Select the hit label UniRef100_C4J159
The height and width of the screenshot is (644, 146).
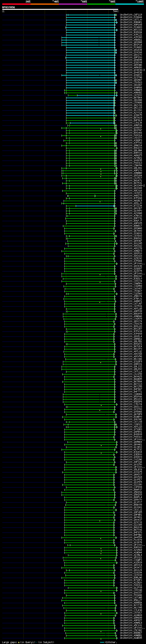pos(131,374)
